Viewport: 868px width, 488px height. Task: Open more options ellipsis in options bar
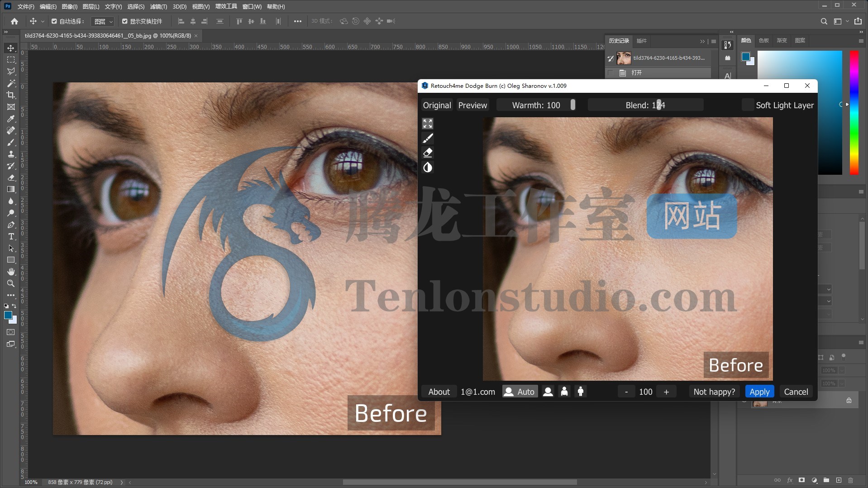[x=297, y=21]
